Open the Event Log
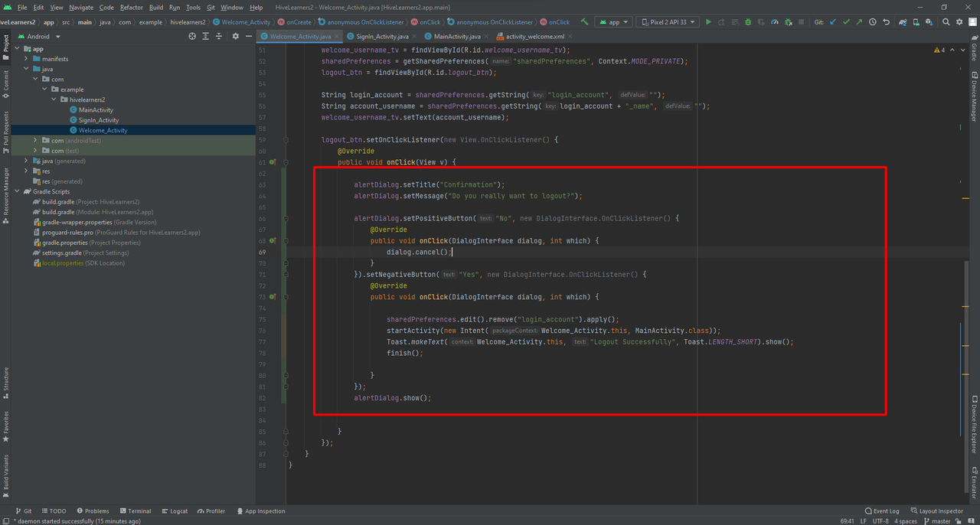Viewport: 980px width, 525px height. [x=882, y=511]
